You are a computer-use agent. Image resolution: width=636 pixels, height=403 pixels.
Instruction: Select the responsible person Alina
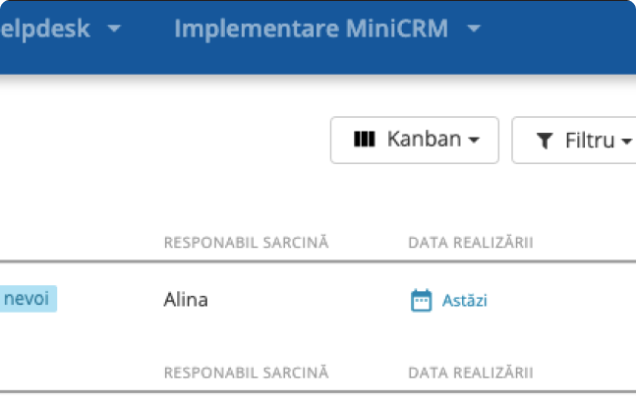[x=186, y=300]
